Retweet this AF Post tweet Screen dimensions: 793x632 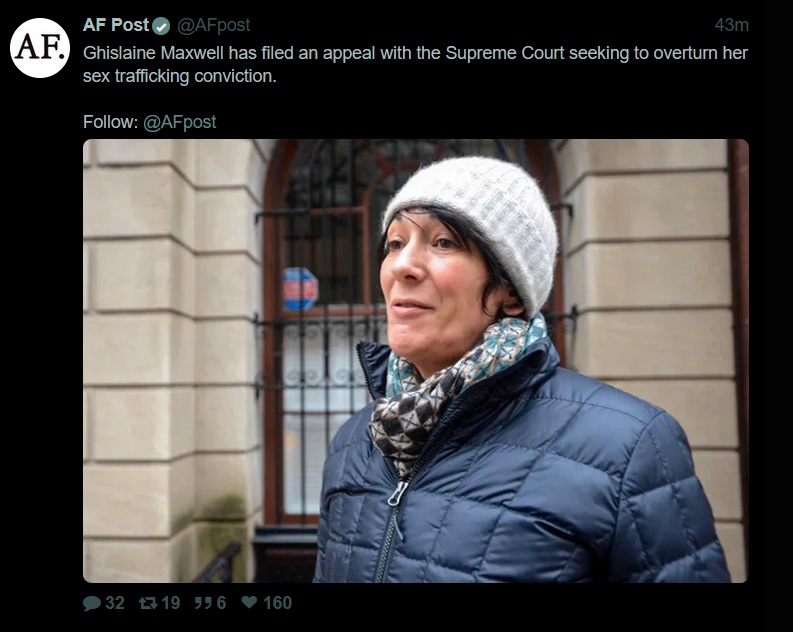tap(146, 603)
